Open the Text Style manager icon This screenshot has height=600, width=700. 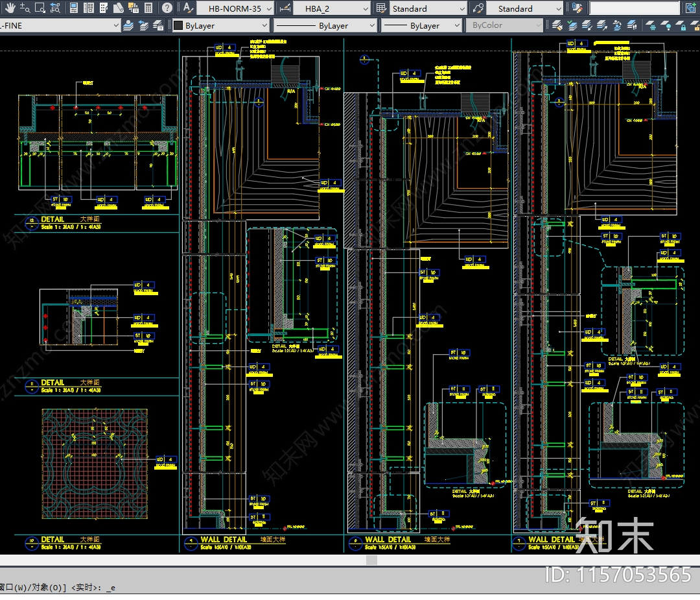[187, 8]
